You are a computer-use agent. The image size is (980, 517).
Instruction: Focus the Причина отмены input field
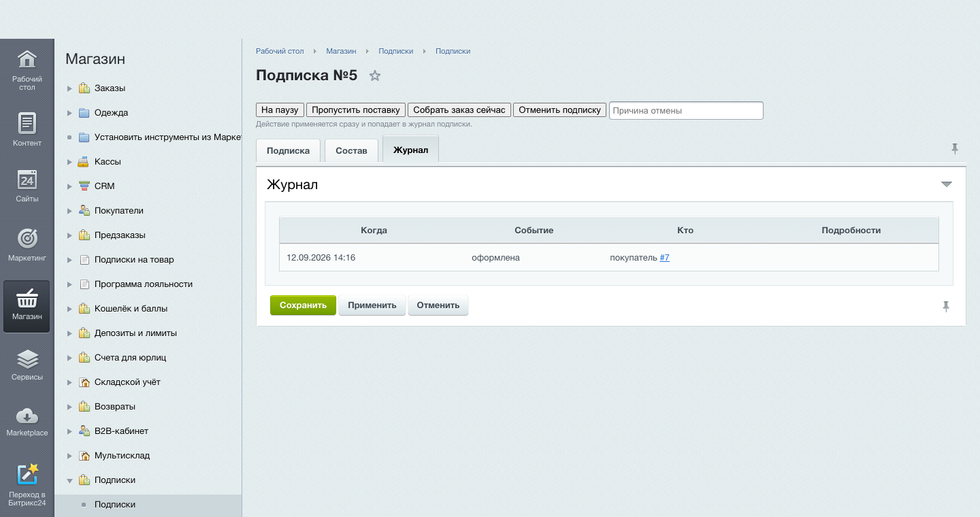click(x=686, y=110)
